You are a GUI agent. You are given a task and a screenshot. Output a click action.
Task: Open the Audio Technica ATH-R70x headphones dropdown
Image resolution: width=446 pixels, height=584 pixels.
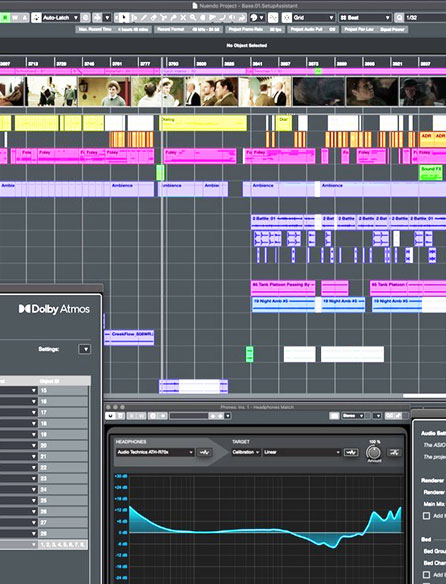155,452
